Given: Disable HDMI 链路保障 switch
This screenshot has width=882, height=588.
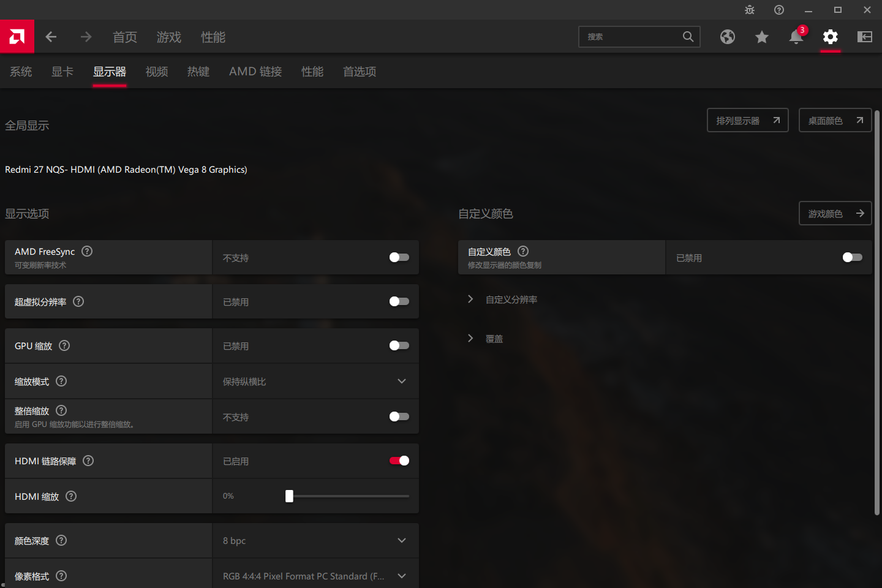Looking at the screenshot, I should 399,461.
